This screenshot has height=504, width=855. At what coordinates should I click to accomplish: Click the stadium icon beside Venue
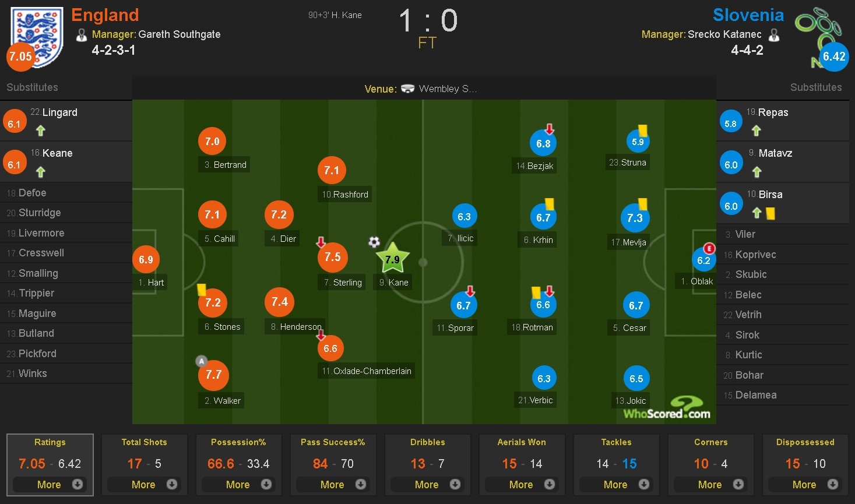[x=408, y=89]
